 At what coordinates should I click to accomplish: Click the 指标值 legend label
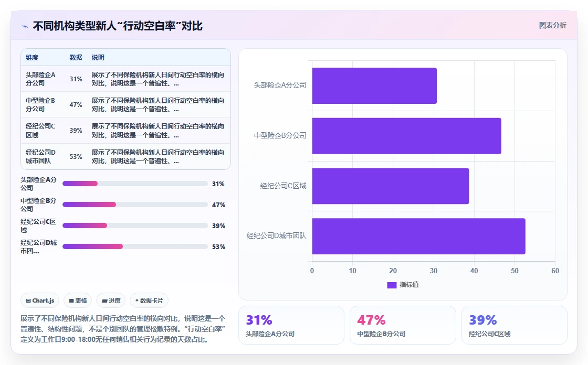[409, 285]
